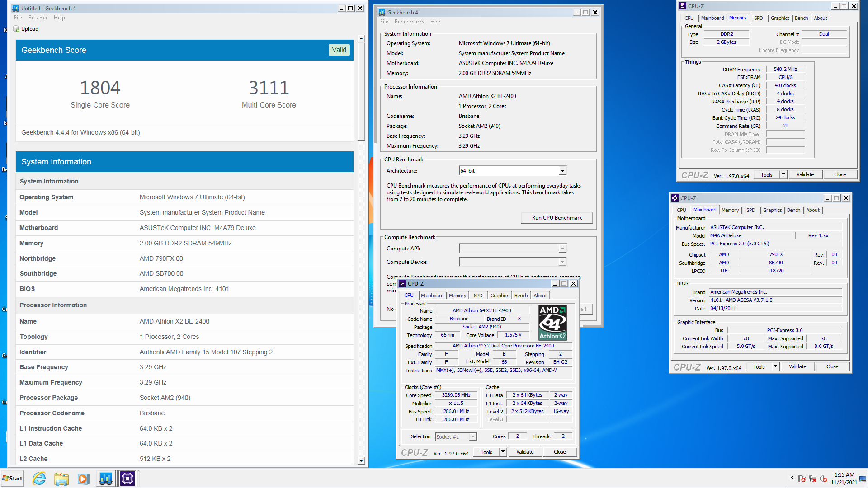Open the Compute Device dropdown

[x=562, y=262]
